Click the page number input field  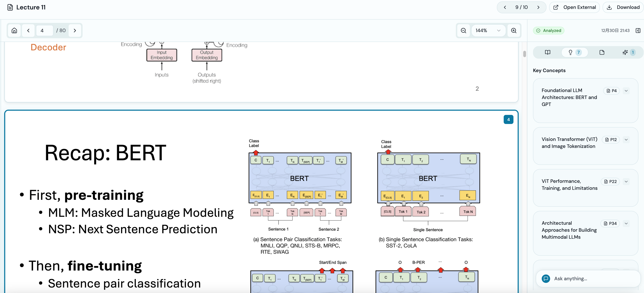[45, 31]
